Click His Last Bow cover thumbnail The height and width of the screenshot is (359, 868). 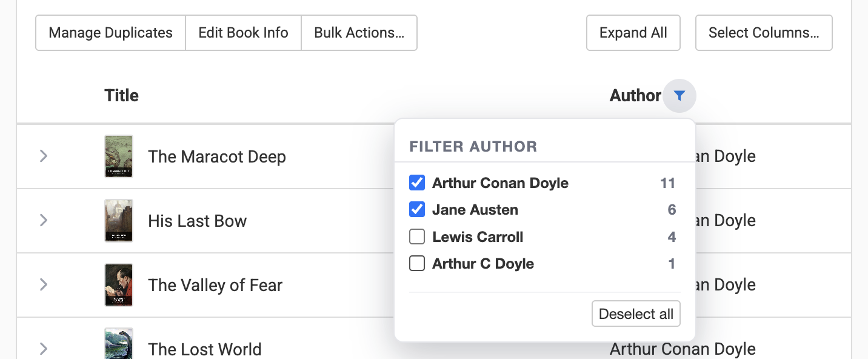tap(119, 221)
